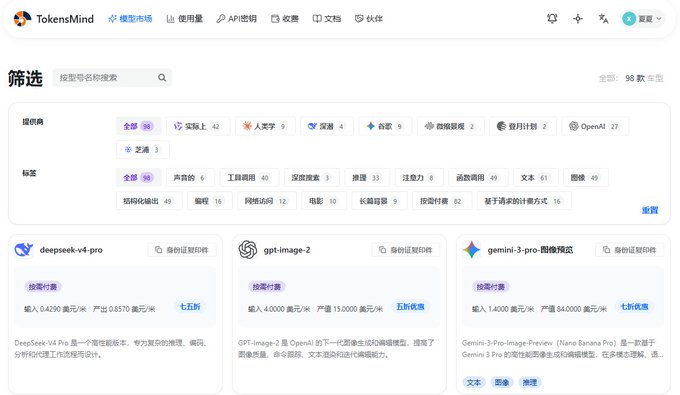The width and height of the screenshot is (680, 395).
Task: Filter by tag 编程 16
Action: pyautogui.click(x=210, y=201)
